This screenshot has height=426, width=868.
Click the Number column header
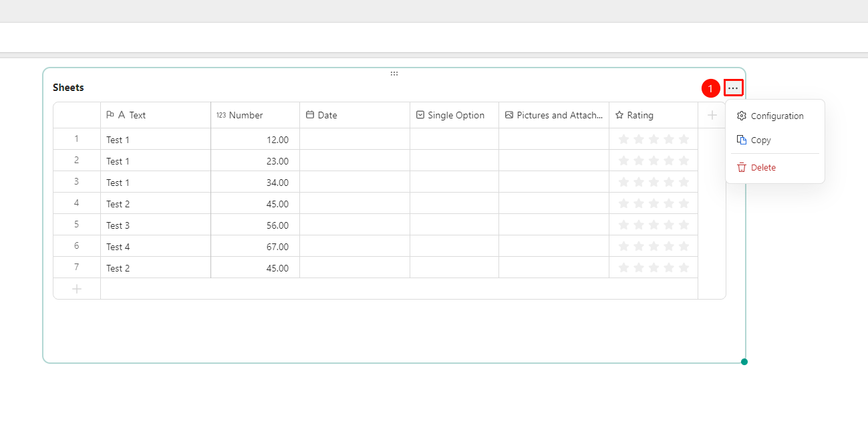pos(255,115)
